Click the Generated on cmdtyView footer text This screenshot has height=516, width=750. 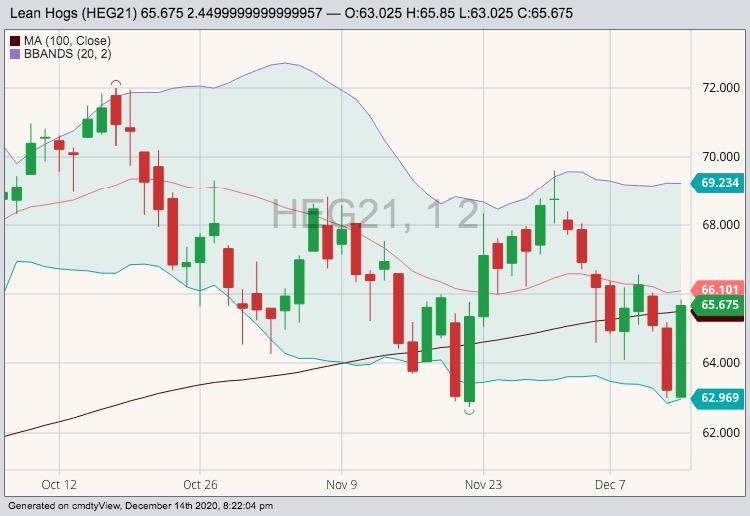click(x=141, y=505)
